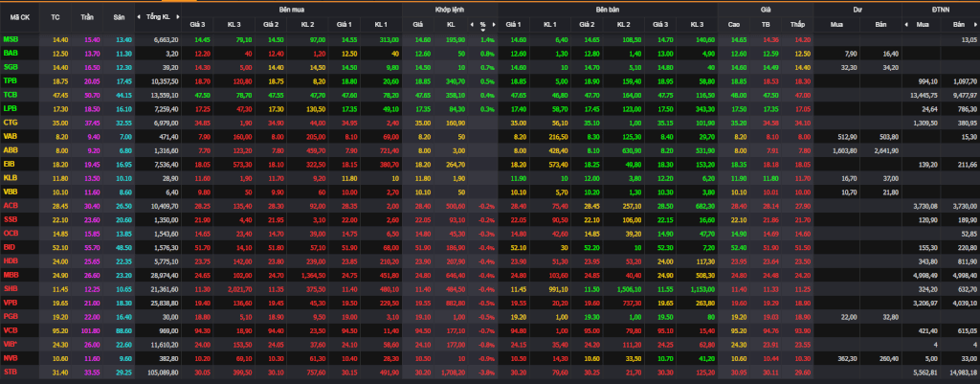Image resolution: width=980 pixels, height=384 pixels.
Task: Open the BID ticker symbol
Action: pos(10,246)
